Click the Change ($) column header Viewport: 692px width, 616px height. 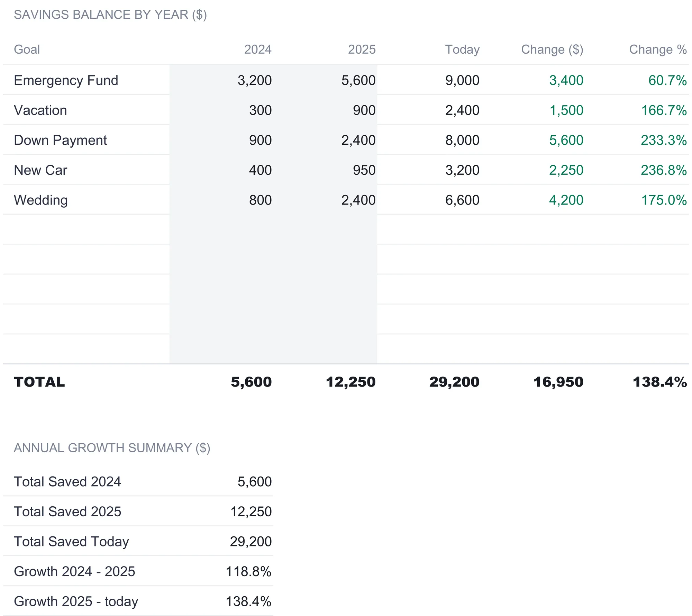tap(552, 49)
